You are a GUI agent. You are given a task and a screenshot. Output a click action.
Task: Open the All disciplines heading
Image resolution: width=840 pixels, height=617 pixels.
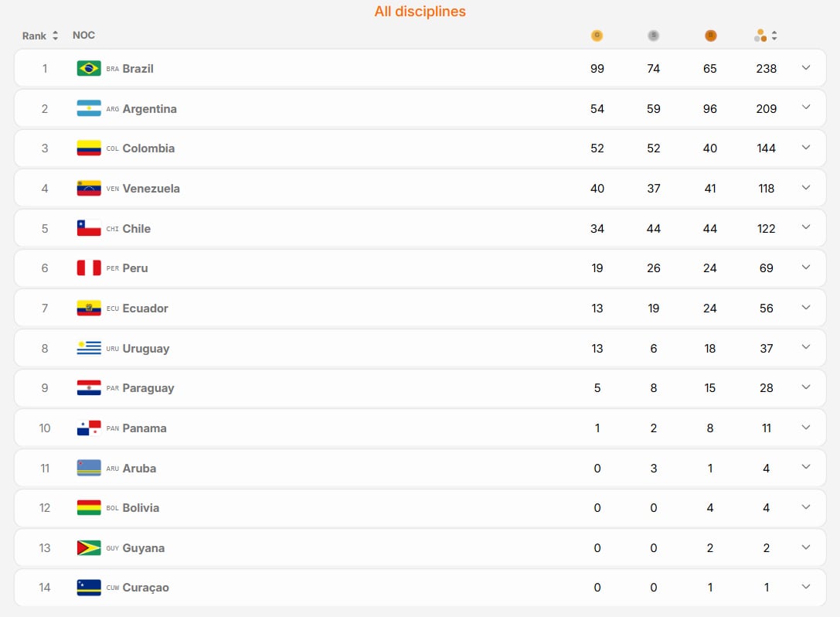pyautogui.click(x=420, y=12)
